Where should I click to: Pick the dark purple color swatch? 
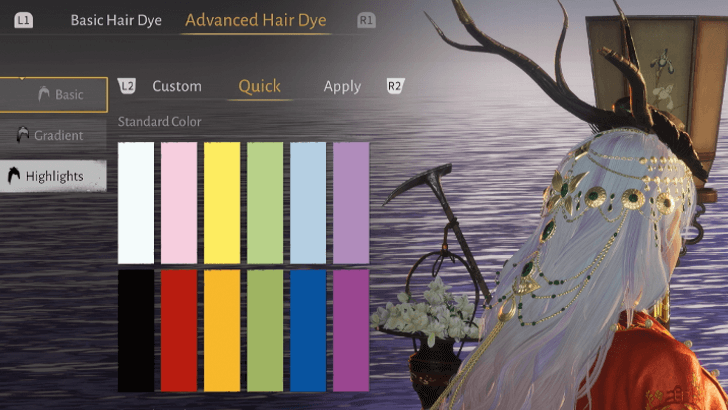pyautogui.click(x=351, y=330)
